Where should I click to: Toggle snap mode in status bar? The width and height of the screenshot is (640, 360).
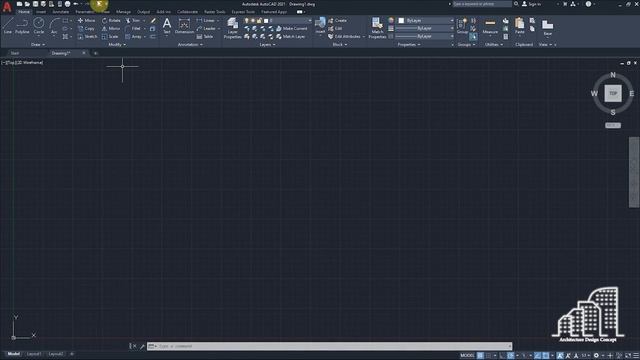(489, 356)
